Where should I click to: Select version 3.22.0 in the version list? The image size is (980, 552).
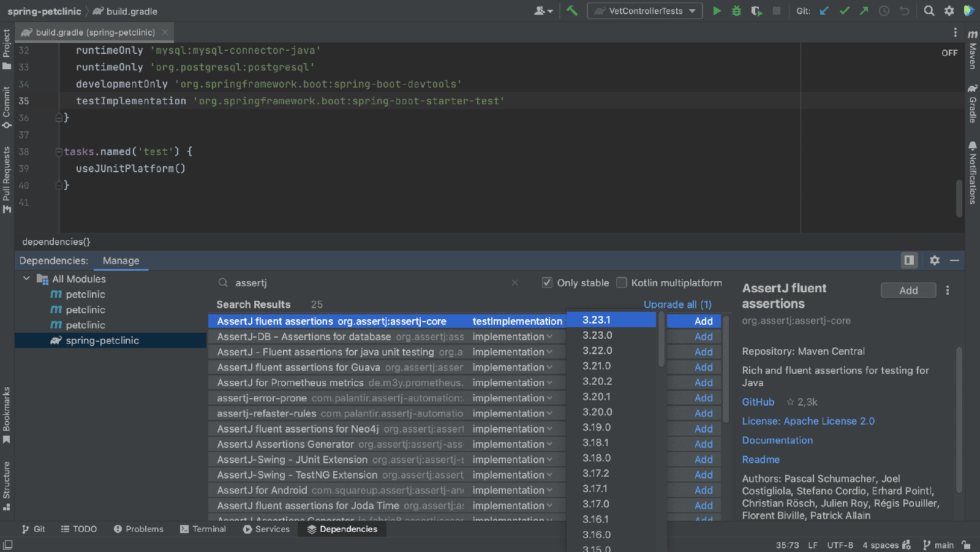pos(611,350)
